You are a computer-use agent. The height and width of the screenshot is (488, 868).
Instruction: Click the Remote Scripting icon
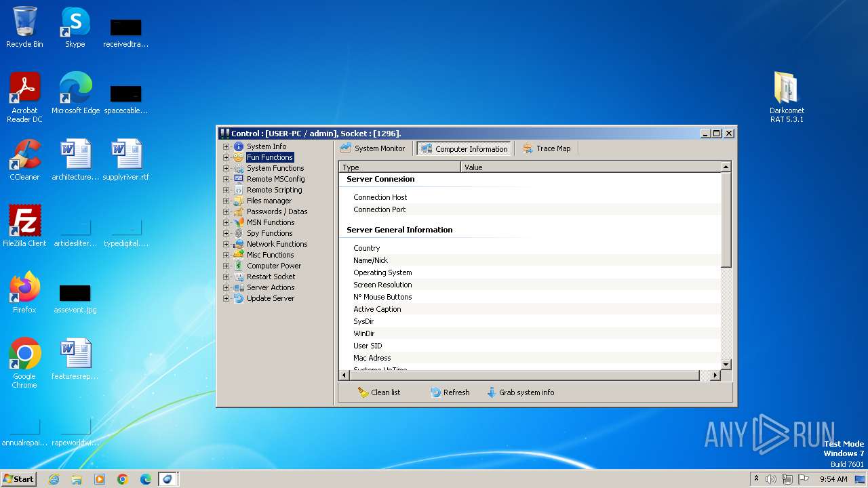click(x=239, y=190)
